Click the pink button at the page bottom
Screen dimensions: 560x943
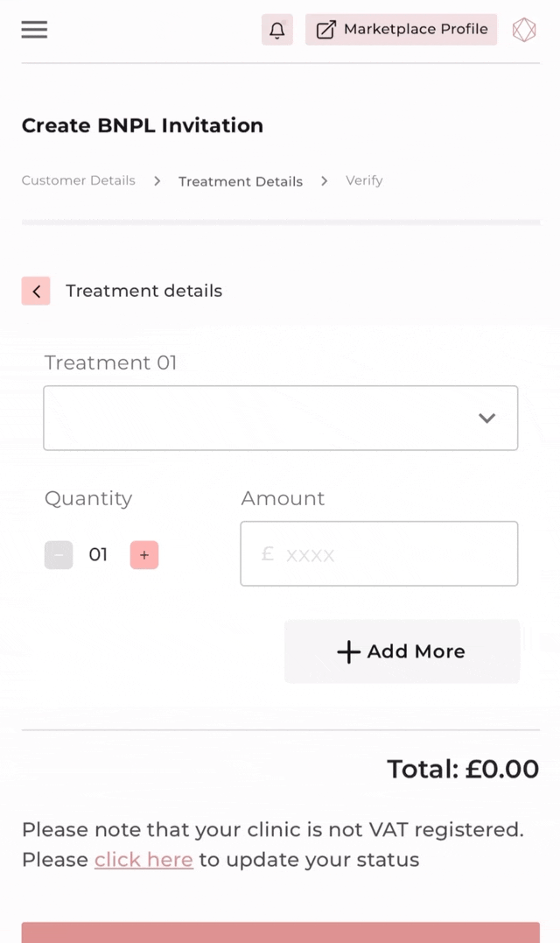point(281,932)
